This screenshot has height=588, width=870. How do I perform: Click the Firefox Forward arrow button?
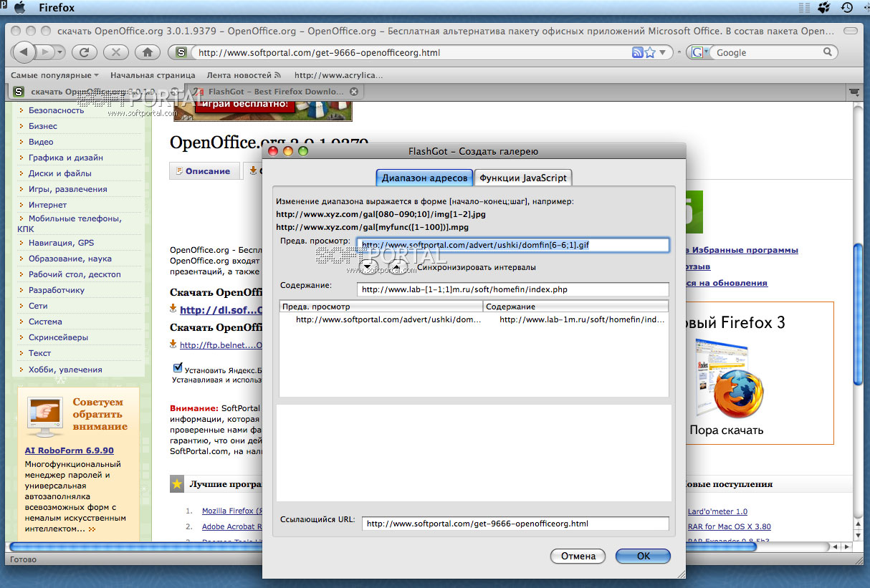coord(44,52)
